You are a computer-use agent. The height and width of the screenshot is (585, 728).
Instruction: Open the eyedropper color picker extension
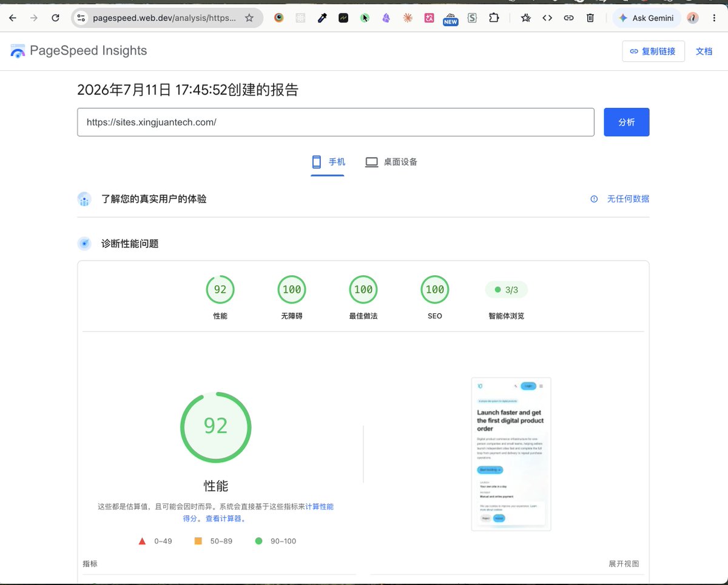coord(322,18)
